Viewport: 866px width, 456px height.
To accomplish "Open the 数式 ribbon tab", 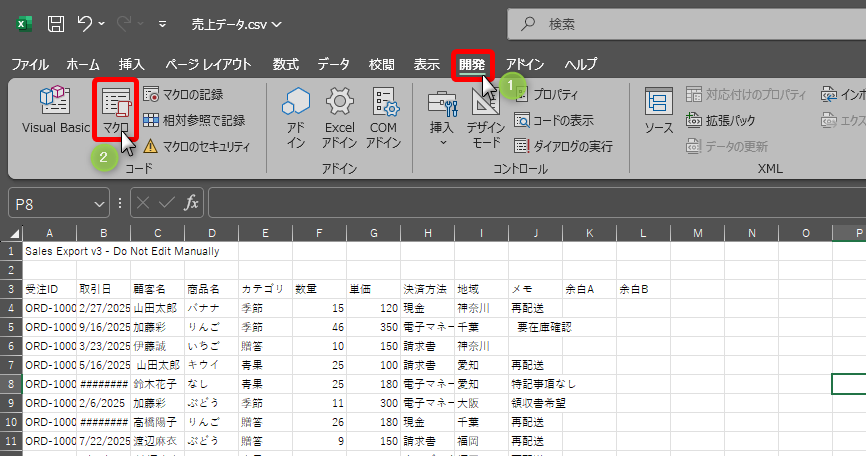I will (286, 64).
